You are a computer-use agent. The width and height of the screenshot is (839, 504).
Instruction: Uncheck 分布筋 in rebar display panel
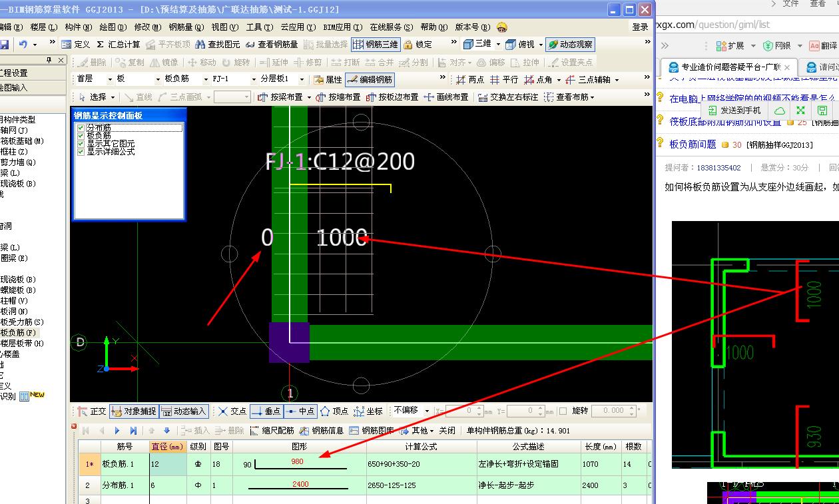coord(81,128)
